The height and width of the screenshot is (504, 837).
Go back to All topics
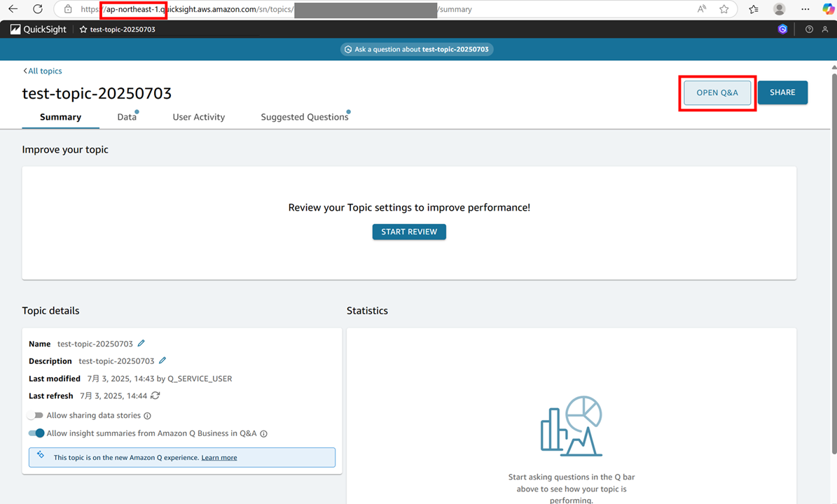43,71
